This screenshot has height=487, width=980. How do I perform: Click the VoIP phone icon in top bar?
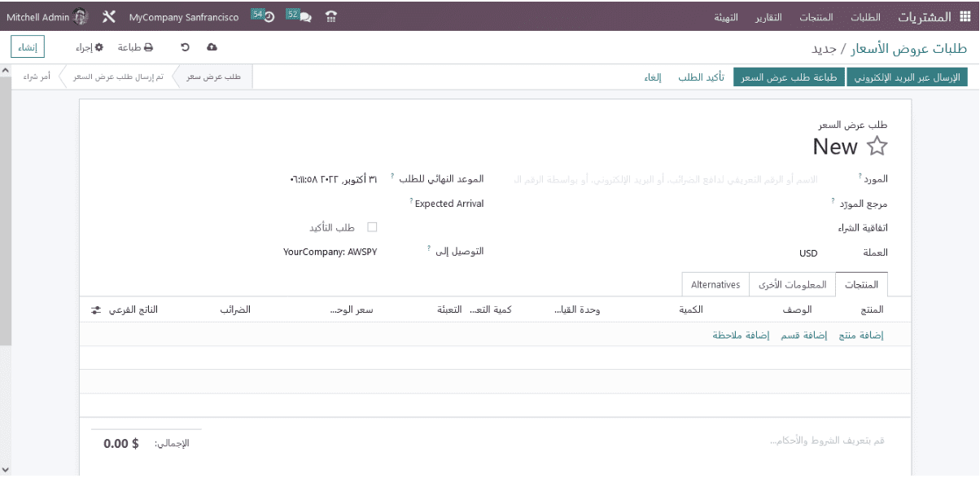[x=331, y=17]
